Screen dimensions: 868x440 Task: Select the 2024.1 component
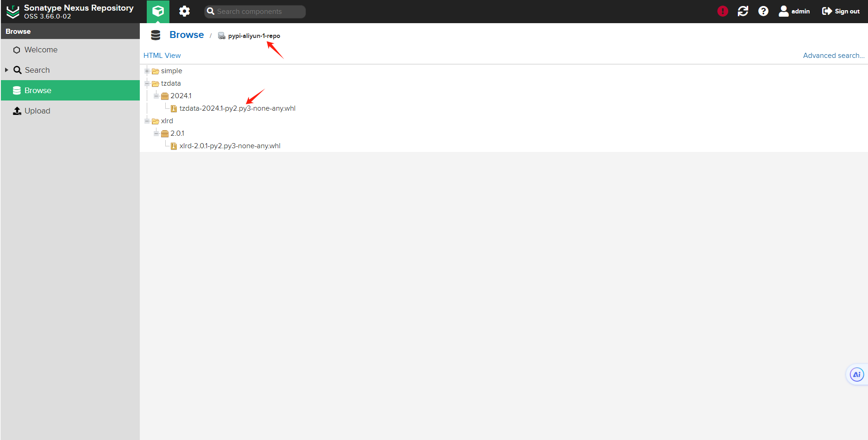click(181, 96)
